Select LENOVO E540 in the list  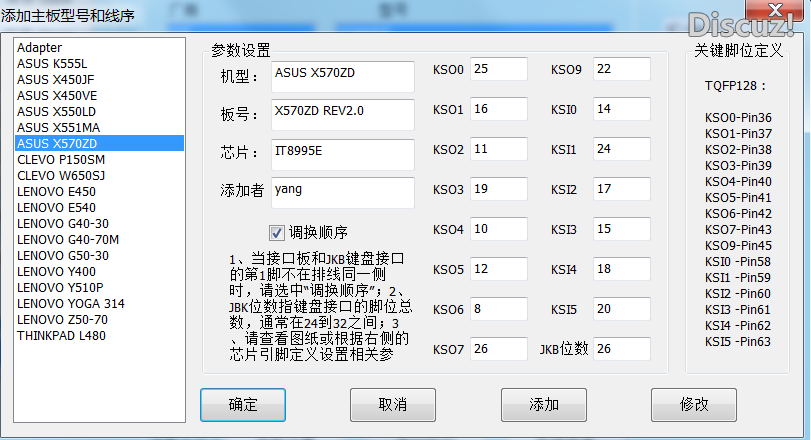99,208
